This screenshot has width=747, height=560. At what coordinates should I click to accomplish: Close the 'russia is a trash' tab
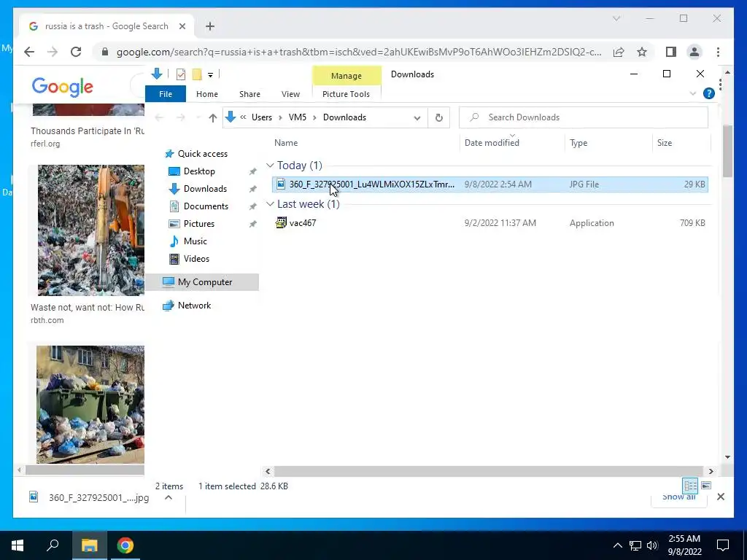[x=182, y=26]
